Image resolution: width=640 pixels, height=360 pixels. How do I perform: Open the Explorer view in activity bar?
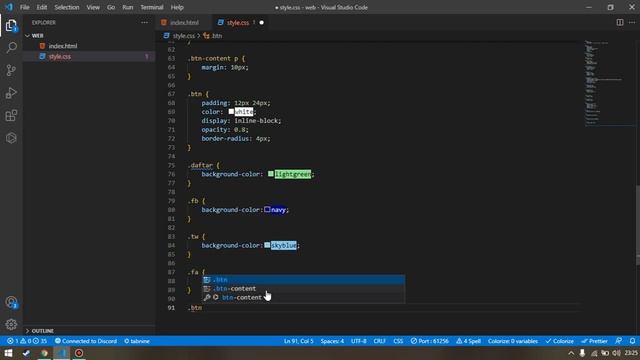pyautogui.click(x=11, y=26)
